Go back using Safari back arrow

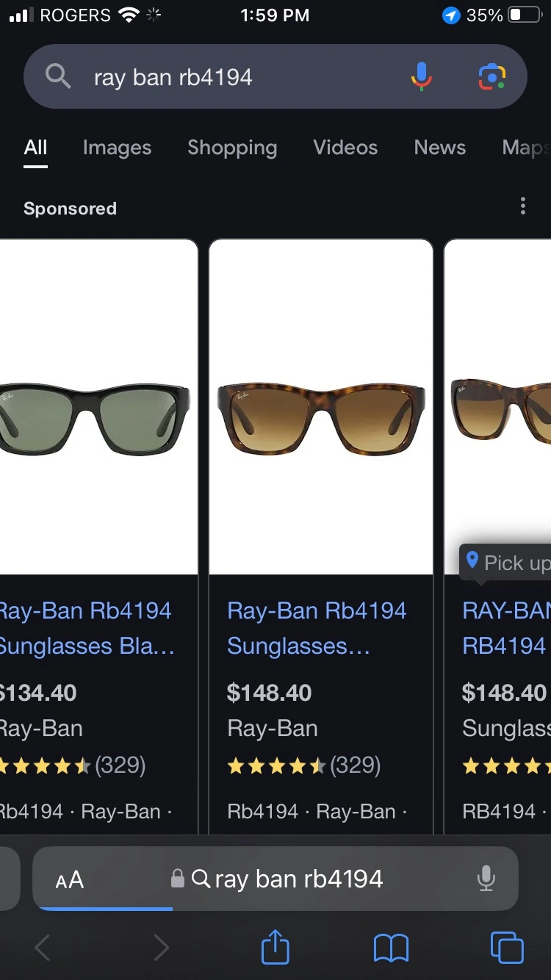[43, 948]
